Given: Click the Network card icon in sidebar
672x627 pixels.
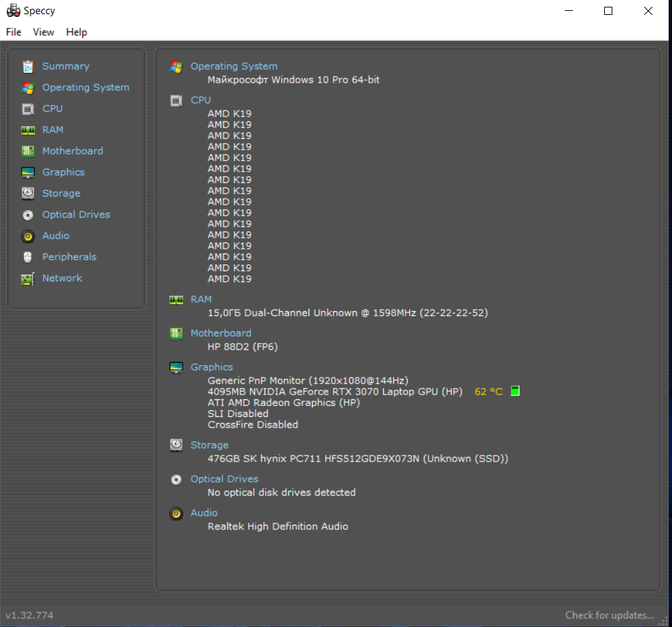Looking at the screenshot, I should 28,279.
